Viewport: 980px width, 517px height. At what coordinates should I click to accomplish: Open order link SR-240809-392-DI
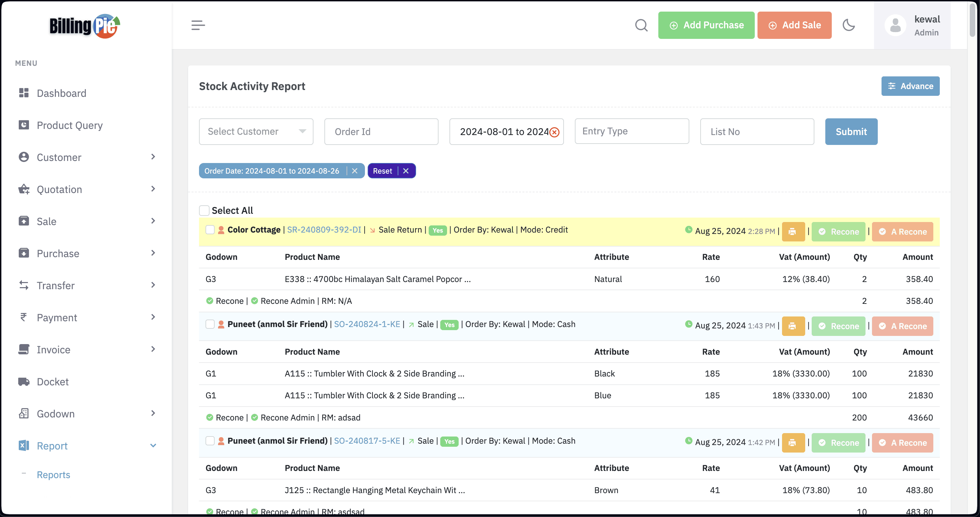324,230
